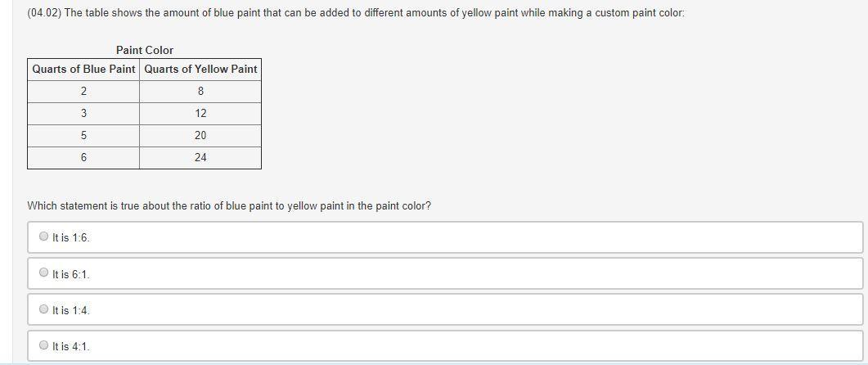Click the blue paint cell showing 2
This screenshot has width=868, height=365.
point(83,92)
